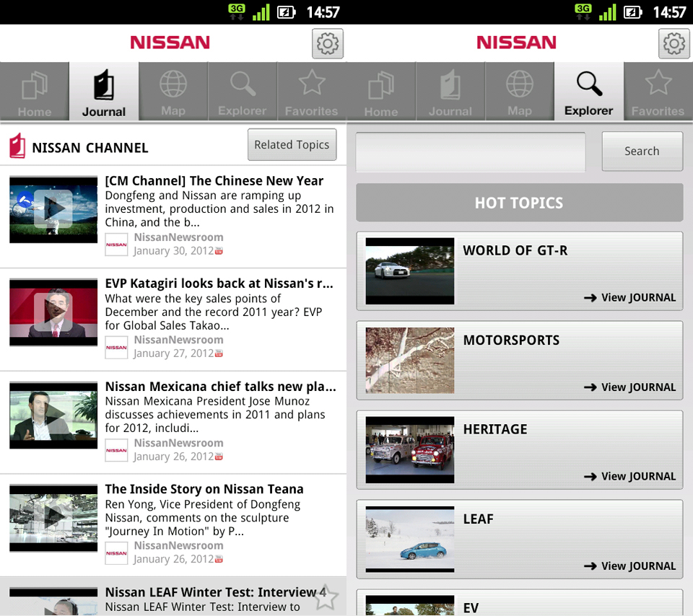
Task: Switch to Map tab on the Journal screen
Action: click(173, 92)
